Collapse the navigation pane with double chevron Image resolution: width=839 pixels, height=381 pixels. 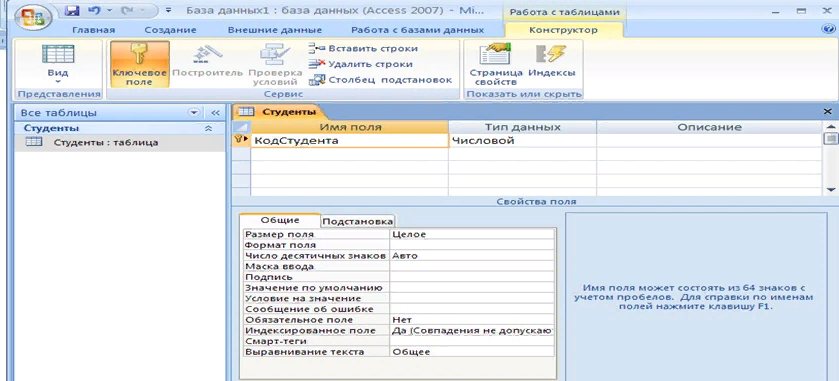(215, 113)
